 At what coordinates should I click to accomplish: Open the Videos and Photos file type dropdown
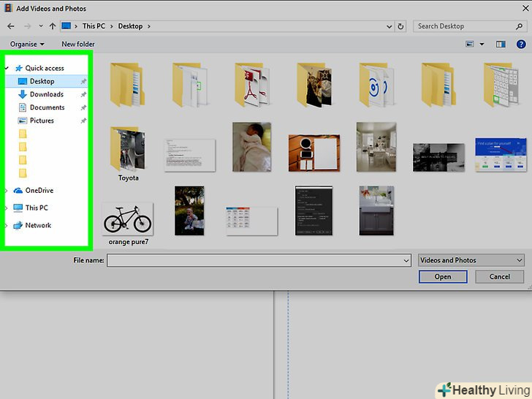click(471, 260)
